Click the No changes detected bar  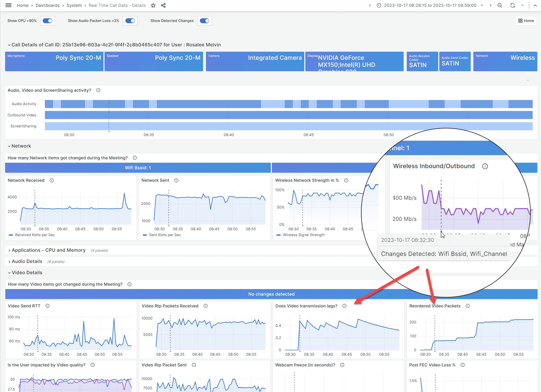click(x=271, y=294)
